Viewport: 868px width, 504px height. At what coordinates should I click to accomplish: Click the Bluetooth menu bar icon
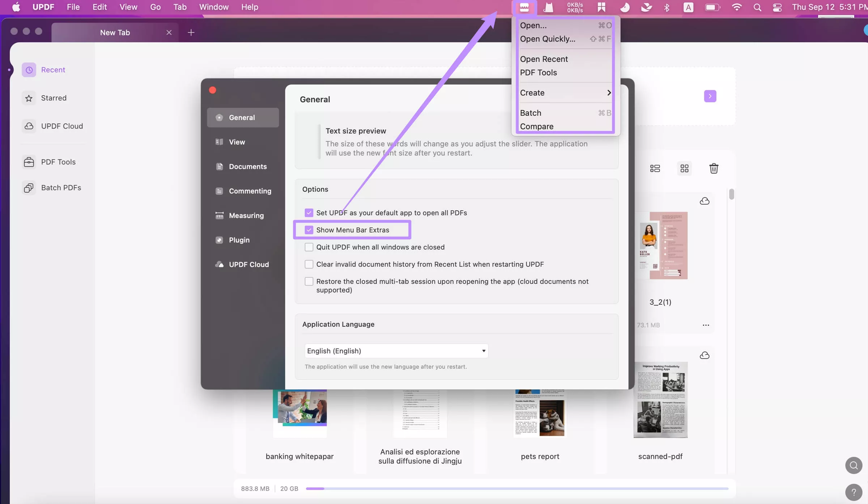click(667, 7)
